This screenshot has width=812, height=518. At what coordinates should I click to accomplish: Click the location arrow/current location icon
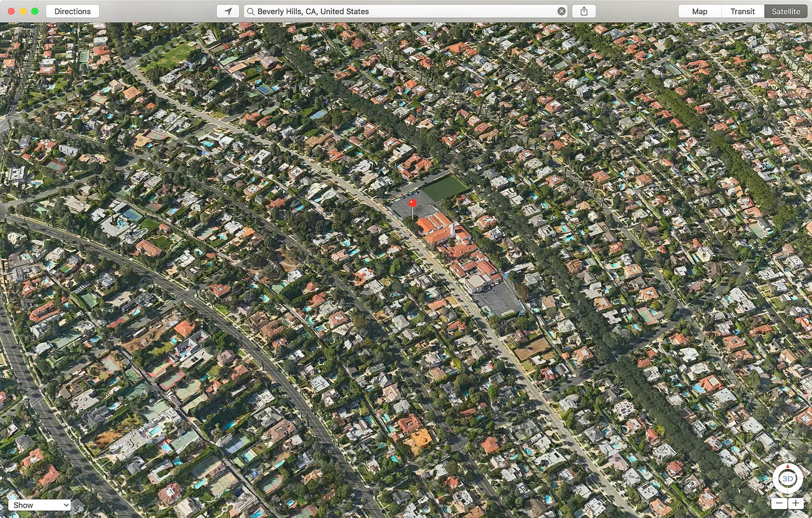[x=228, y=11]
